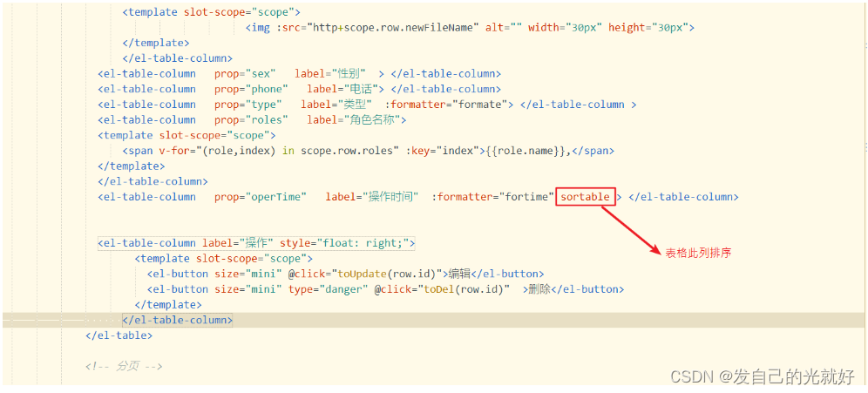Click the closing </el-table> tag

click(119, 335)
